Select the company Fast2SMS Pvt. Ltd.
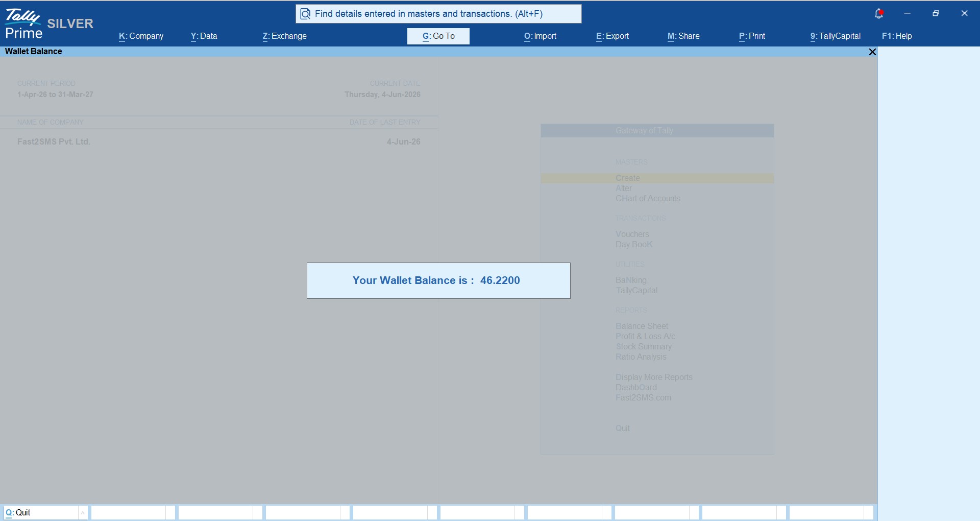The image size is (980, 521). pyautogui.click(x=54, y=142)
